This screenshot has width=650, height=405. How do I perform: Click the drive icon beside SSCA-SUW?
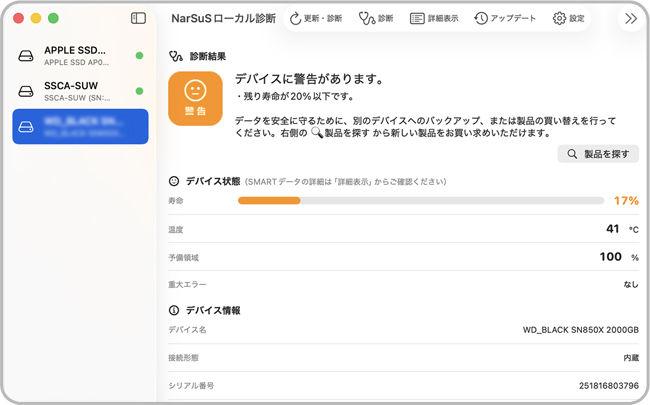[x=26, y=91]
